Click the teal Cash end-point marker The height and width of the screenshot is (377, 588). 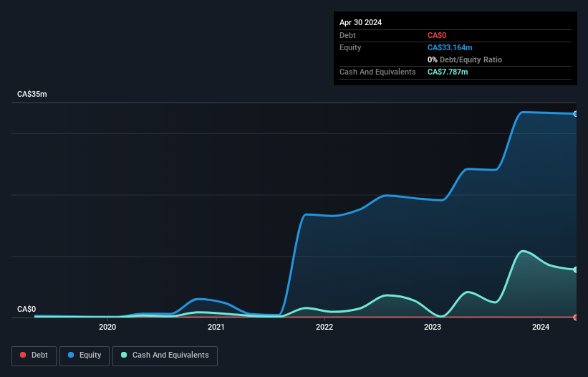pyautogui.click(x=576, y=269)
